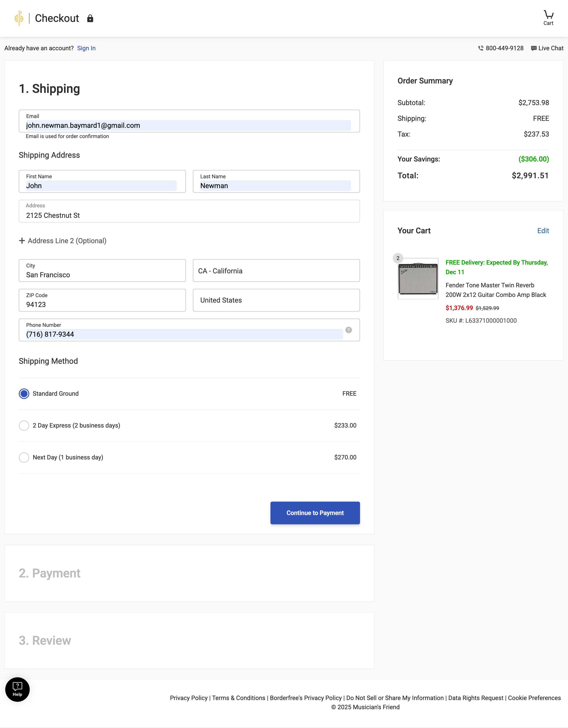
Task: Expand Address Line 2 (Optional)
Action: [67, 241]
